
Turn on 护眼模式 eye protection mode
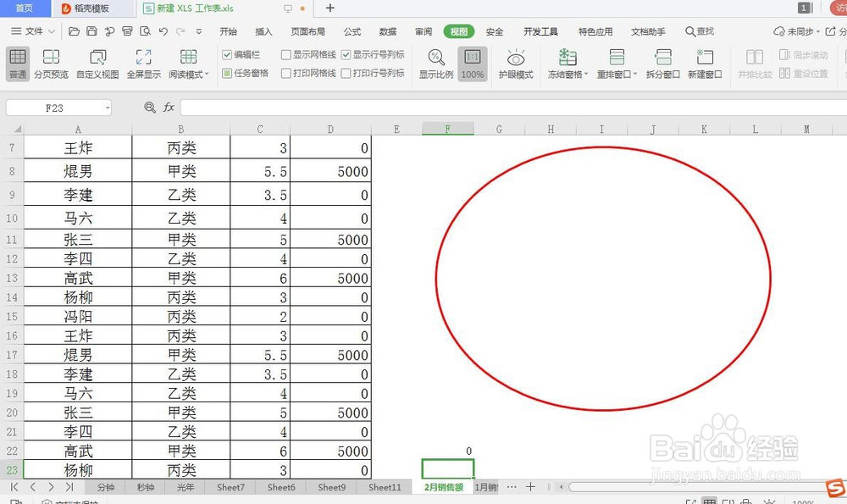516,64
